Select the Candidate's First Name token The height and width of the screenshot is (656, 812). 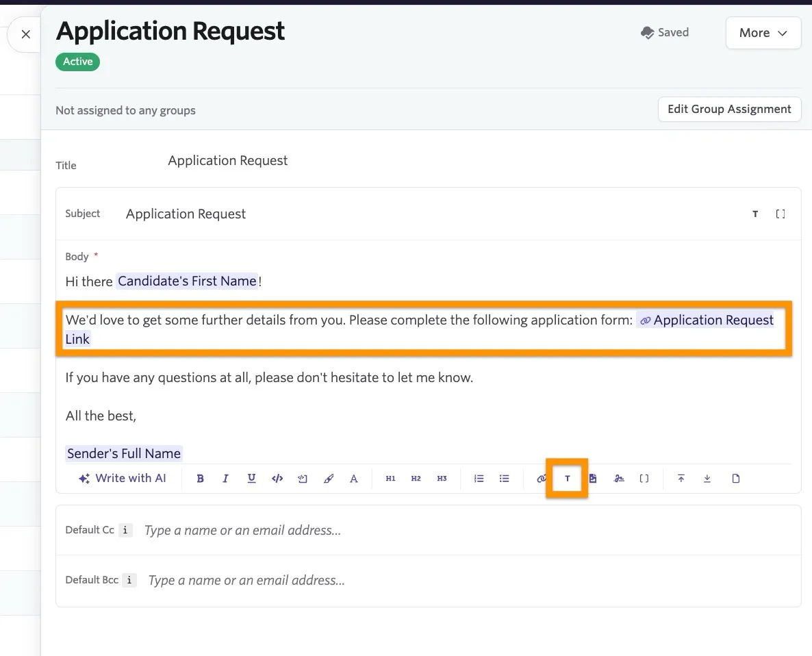click(x=187, y=281)
